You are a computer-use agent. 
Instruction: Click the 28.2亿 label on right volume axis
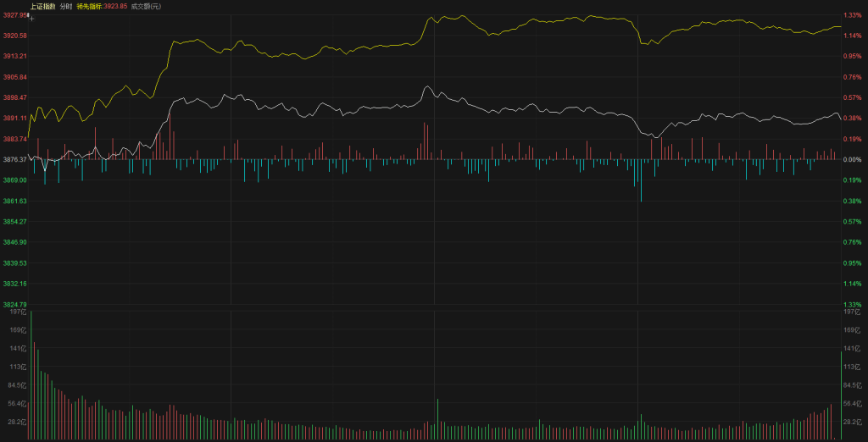pos(851,421)
